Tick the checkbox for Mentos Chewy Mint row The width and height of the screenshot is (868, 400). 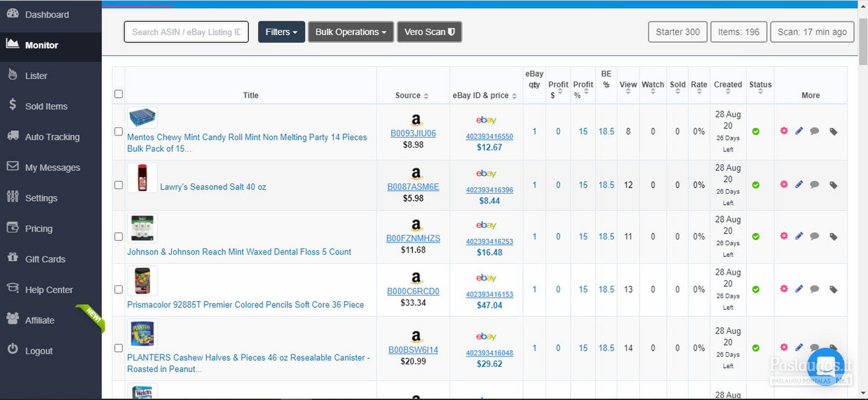(119, 132)
